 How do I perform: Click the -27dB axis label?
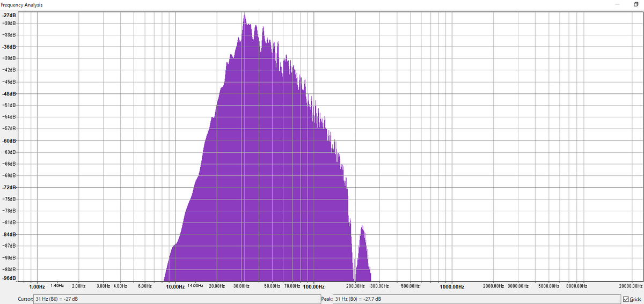point(9,14)
